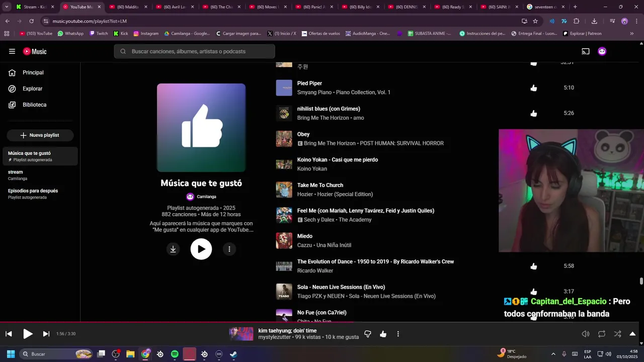This screenshot has width=644, height=362.
Task: Click the current song thumbnail in player
Action: (x=241, y=334)
